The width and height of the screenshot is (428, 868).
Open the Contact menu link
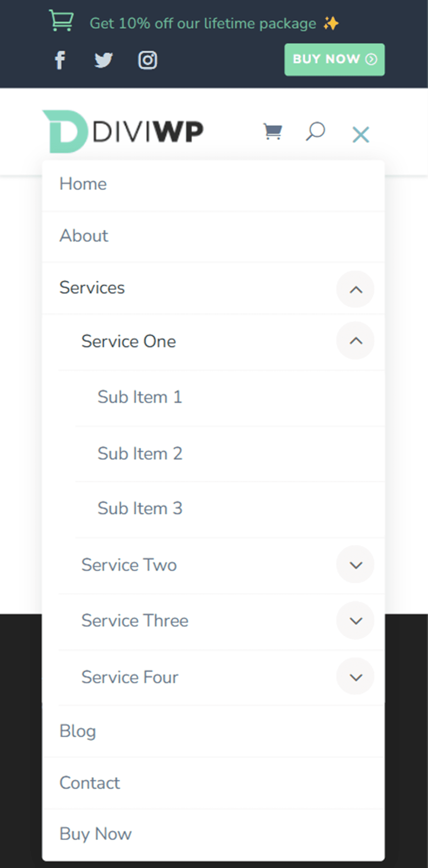(x=90, y=783)
